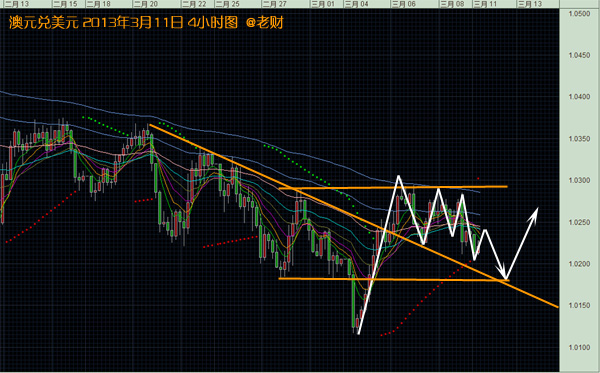Click the 二月 25 date label

coord(228,4)
